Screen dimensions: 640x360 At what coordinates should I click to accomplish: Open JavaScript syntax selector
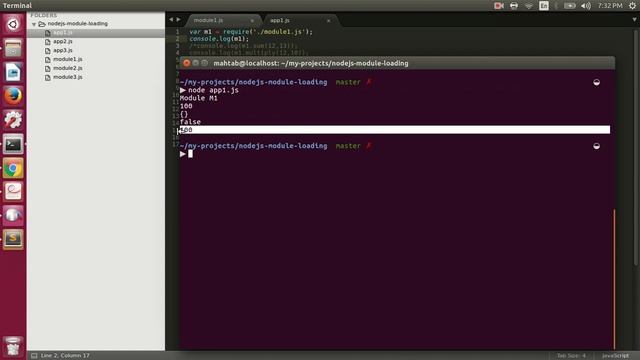click(x=615, y=356)
